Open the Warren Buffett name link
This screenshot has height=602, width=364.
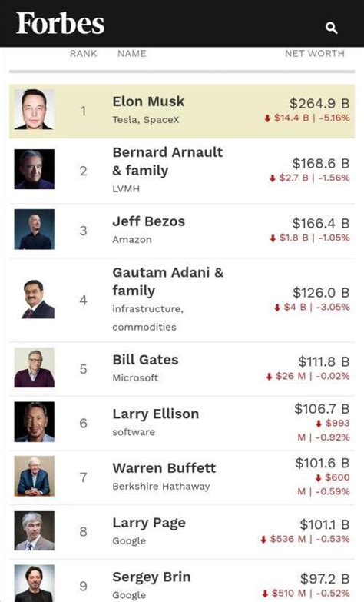(x=164, y=468)
